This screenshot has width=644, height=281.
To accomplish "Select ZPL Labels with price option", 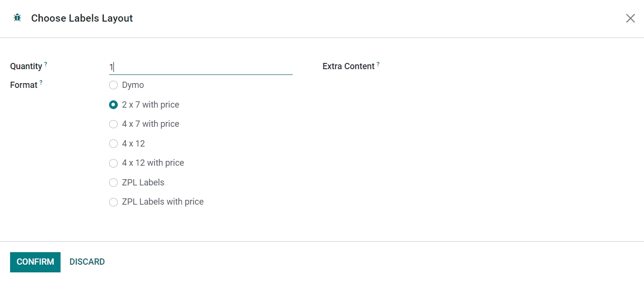I will tap(113, 202).
